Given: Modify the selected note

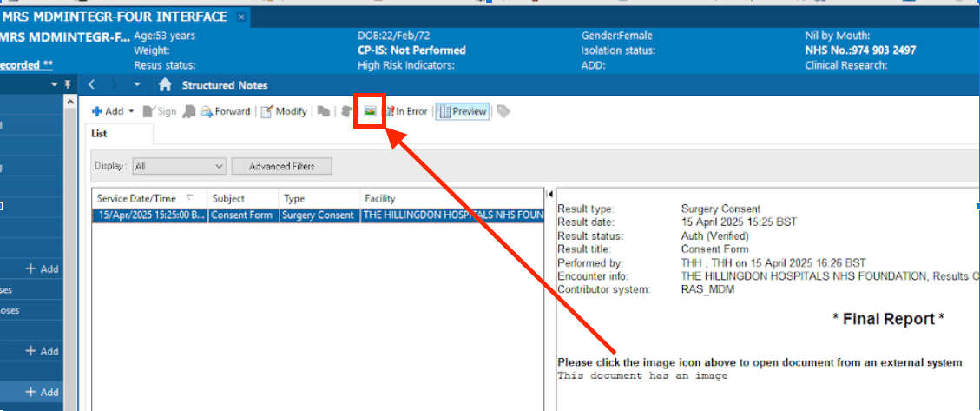Looking at the screenshot, I should point(284,111).
